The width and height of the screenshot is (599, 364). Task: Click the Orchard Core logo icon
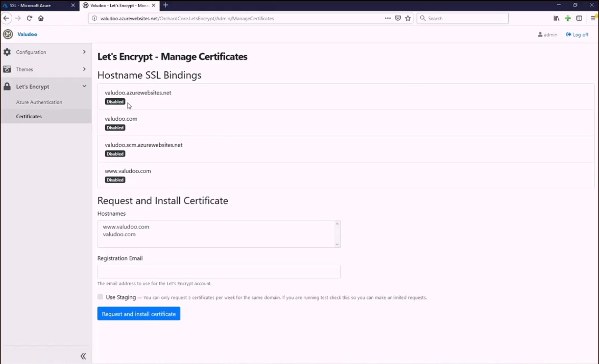[8, 34]
